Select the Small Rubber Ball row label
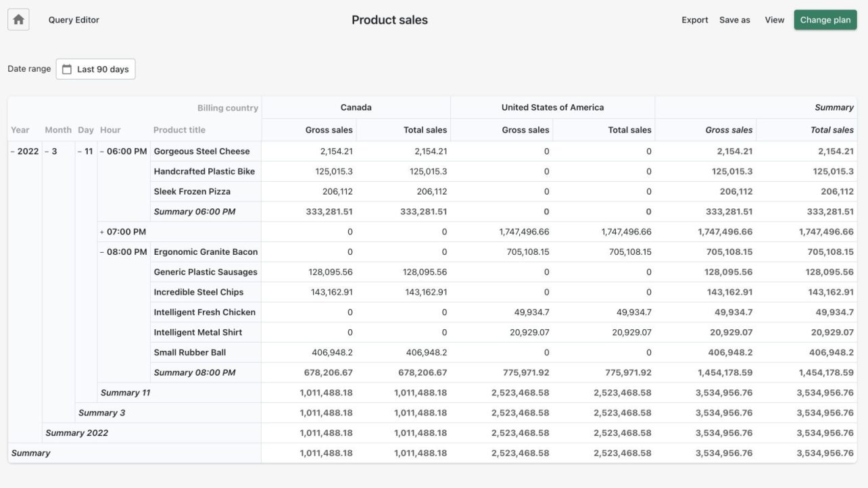Screen dimensions: 868x488 pyautogui.click(x=190, y=352)
